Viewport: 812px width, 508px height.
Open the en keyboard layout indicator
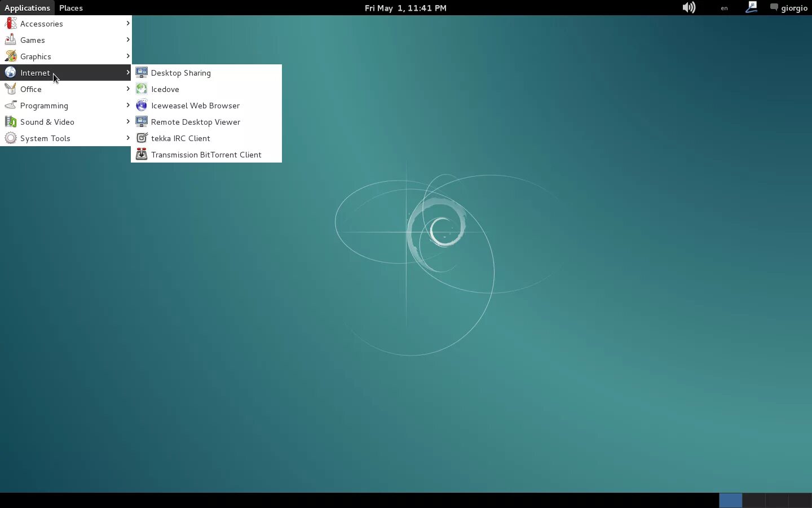(x=724, y=8)
